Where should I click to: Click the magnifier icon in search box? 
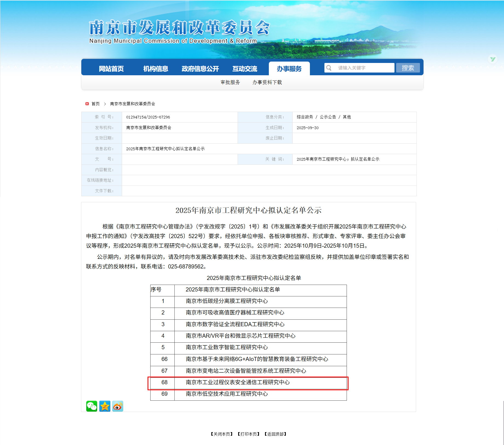coord(329,68)
